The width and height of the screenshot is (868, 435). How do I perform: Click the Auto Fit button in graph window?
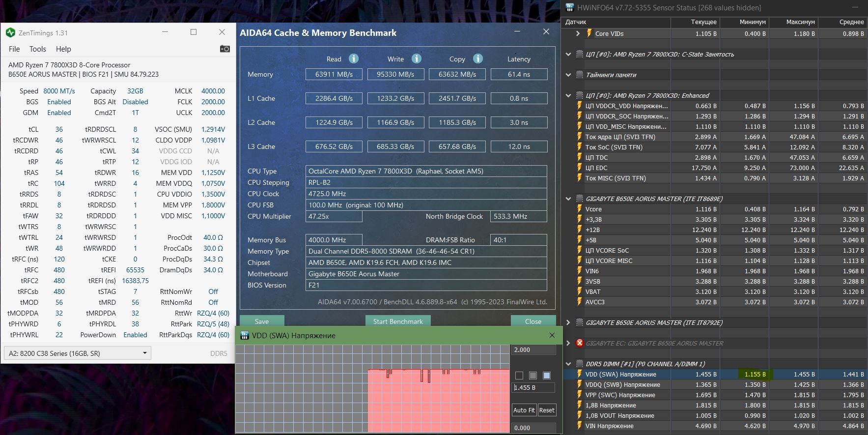[524, 410]
